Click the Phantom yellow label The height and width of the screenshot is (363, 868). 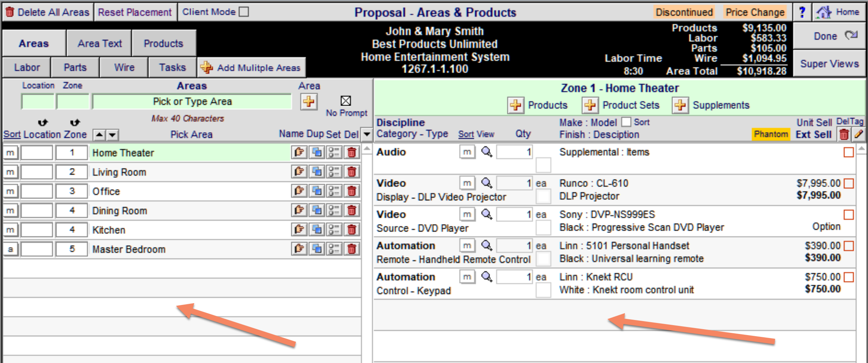(771, 134)
